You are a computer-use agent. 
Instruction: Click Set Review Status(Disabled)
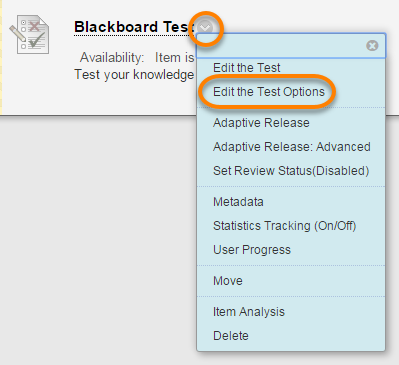point(291,171)
